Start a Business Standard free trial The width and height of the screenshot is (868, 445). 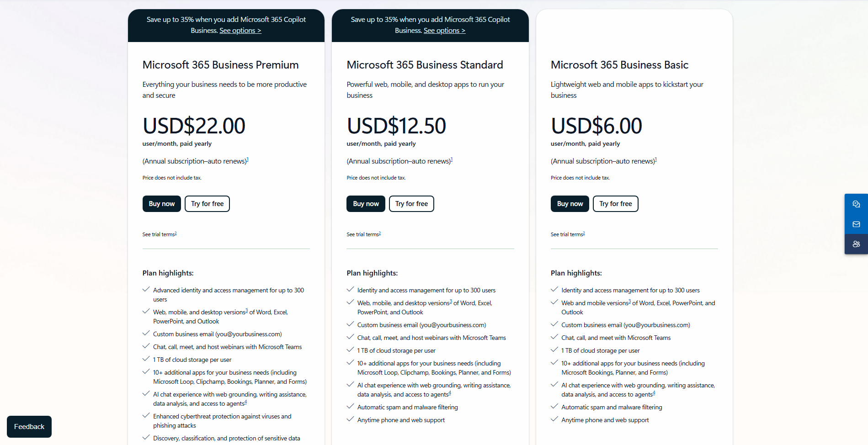pos(411,203)
